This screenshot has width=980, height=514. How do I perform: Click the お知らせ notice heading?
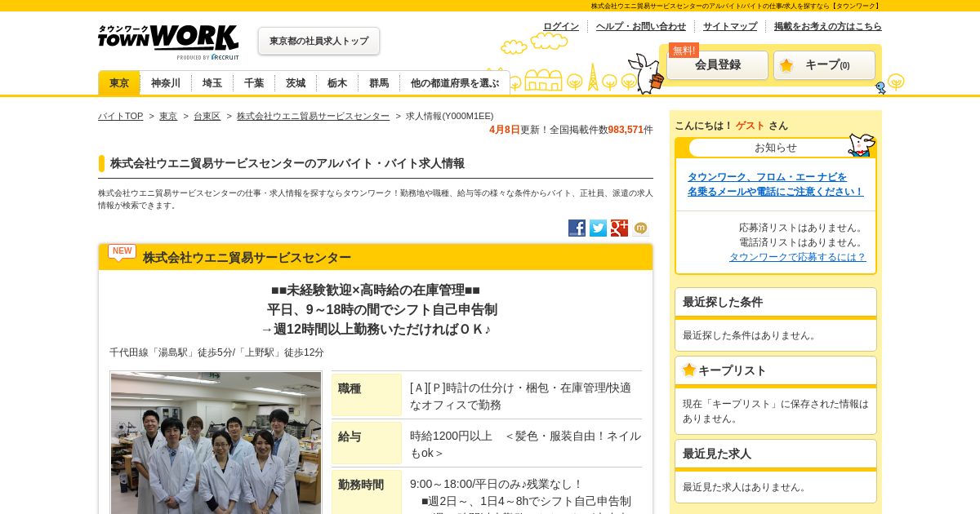coord(775,148)
